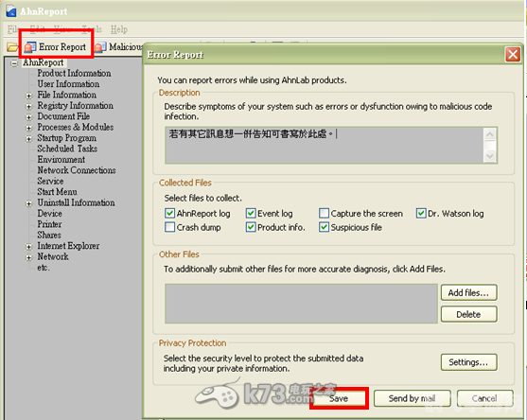Click the Cancel button
Screen dimensions: 527x420
coord(484,398)
